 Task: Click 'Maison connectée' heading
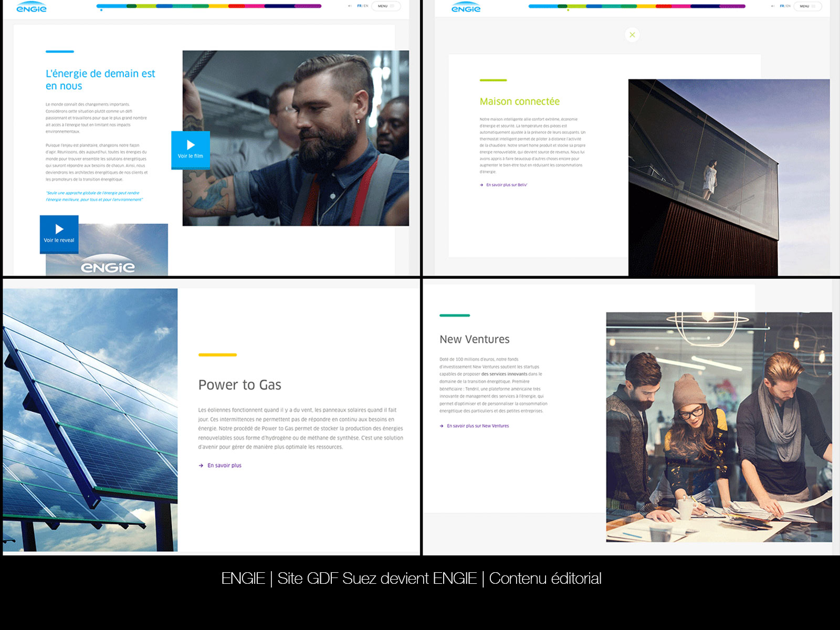point(520,101)
